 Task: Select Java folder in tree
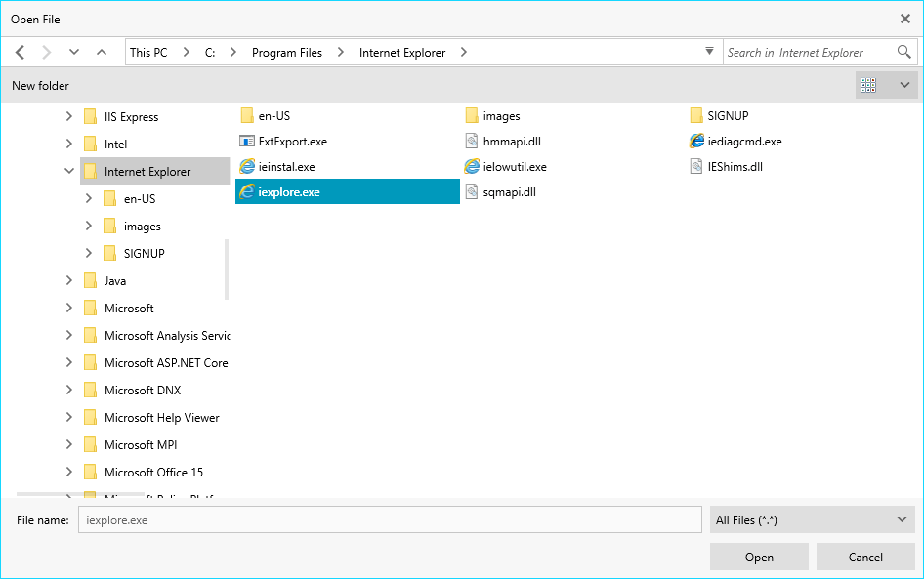click(x=115, y=281)
